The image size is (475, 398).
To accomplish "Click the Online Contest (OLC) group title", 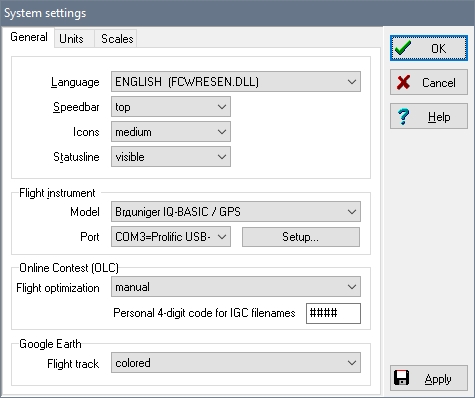I will pyautogui.click(x=69, y=268).
